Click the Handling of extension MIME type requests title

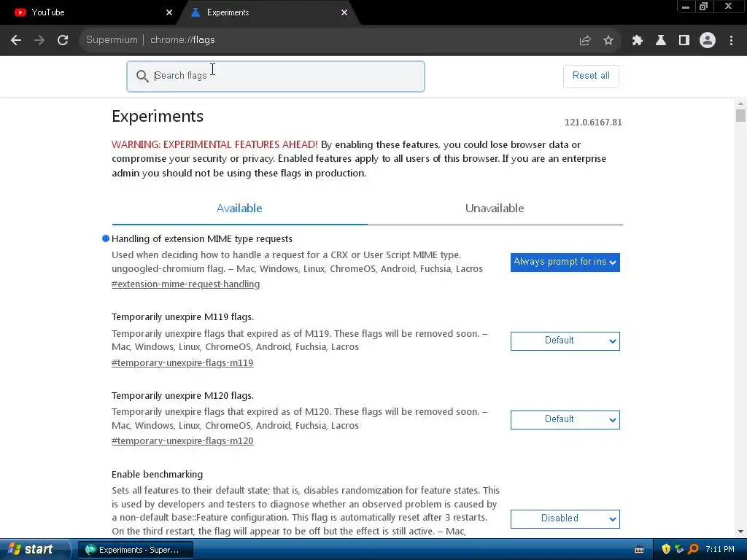pos(202,238)
